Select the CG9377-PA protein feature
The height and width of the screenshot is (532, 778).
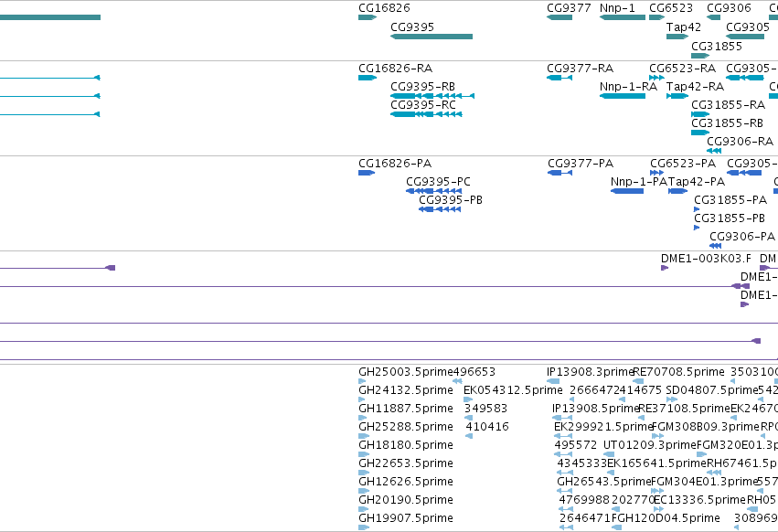point(560,173)
